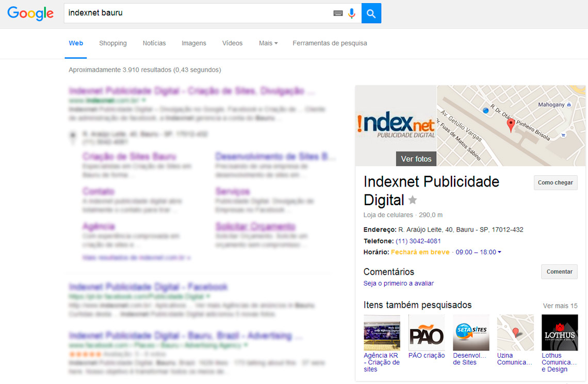Open Seja o primeiro a avaliar link

click(398, 283)
